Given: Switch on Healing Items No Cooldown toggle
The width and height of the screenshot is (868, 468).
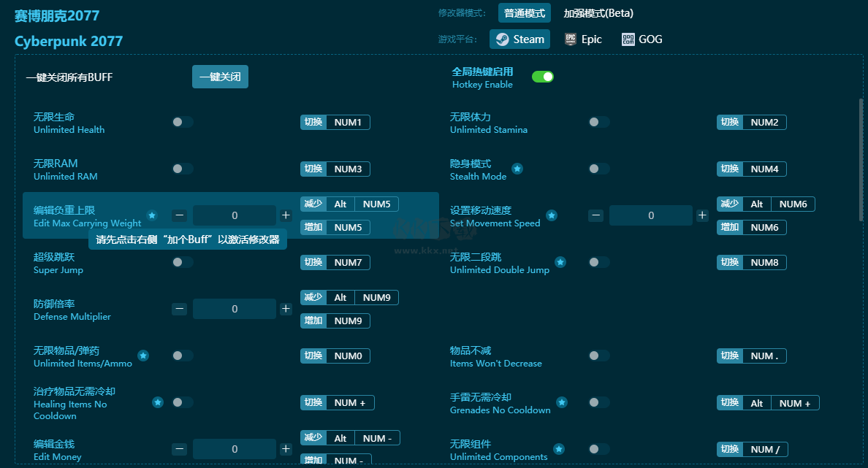Looking at the screenshot, I should pos(182,402).
